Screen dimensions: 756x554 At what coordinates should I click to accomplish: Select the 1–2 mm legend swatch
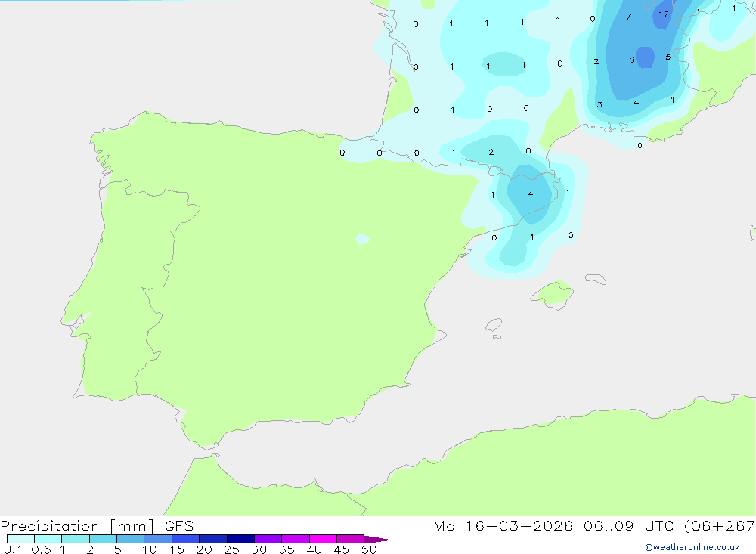coord(75,539)
